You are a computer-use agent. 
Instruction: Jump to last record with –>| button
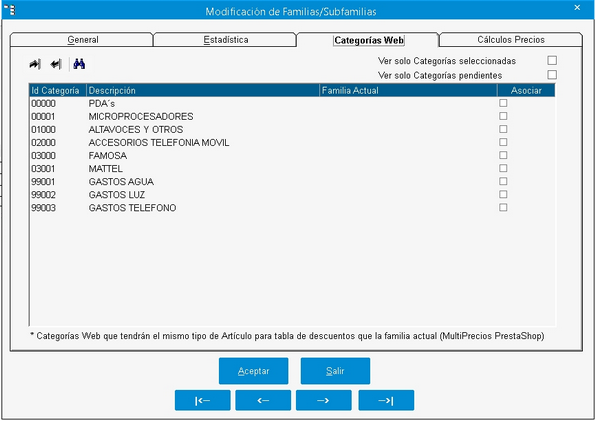tap(386, 400)
